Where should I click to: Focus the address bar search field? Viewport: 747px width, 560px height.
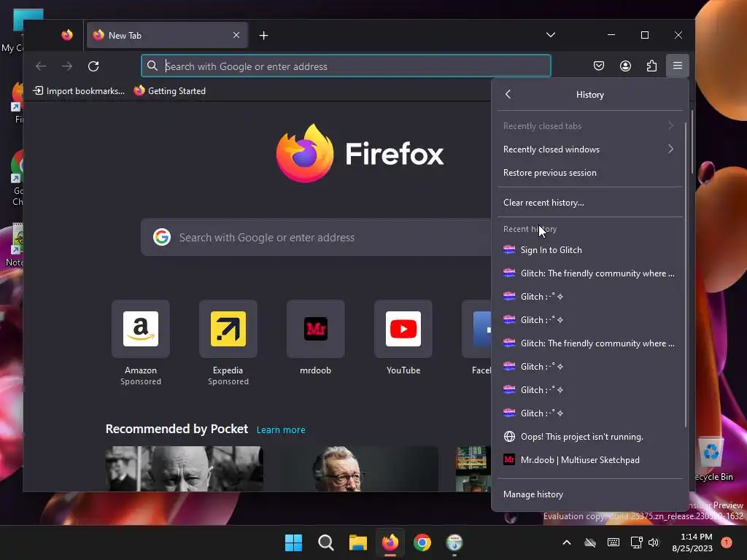[x=346, y=66]
